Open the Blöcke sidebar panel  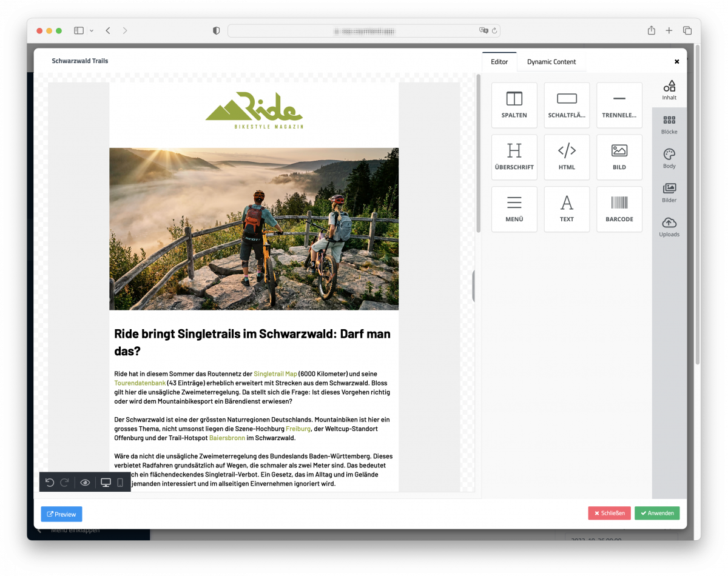coord(669,125)
